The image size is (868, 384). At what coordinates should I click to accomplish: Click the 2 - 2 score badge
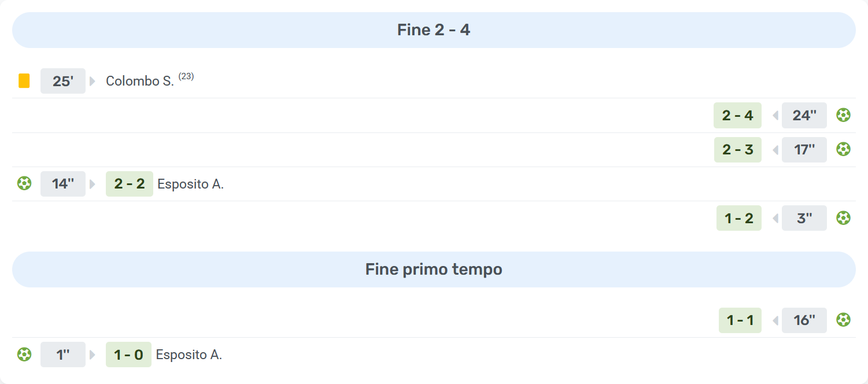point(130,184)
